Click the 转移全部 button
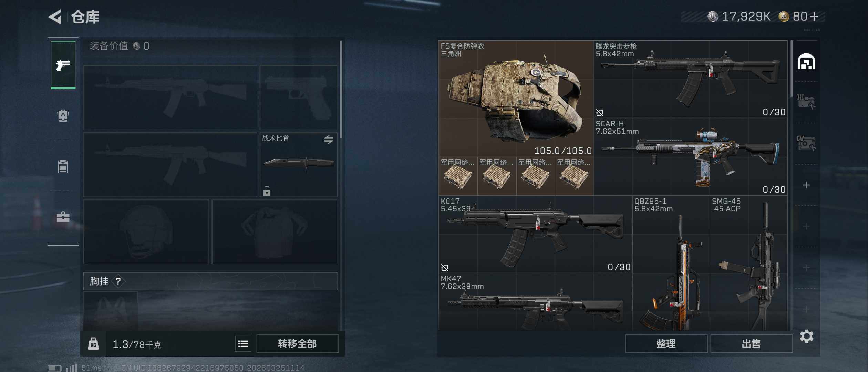Screen dimensions: 868x372 [x=297, y=344]
